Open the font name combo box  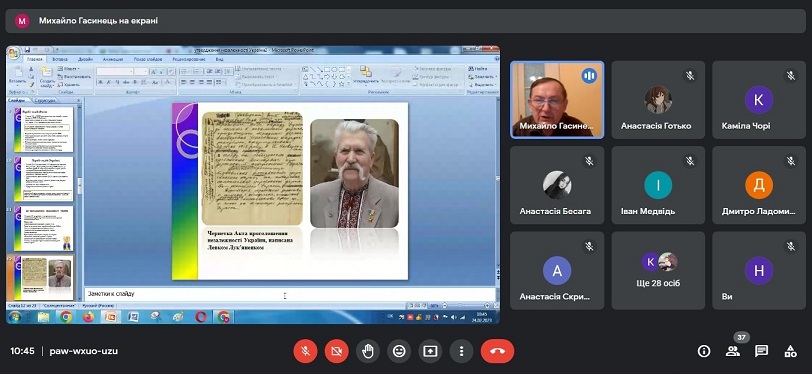[x=115, y=71]
